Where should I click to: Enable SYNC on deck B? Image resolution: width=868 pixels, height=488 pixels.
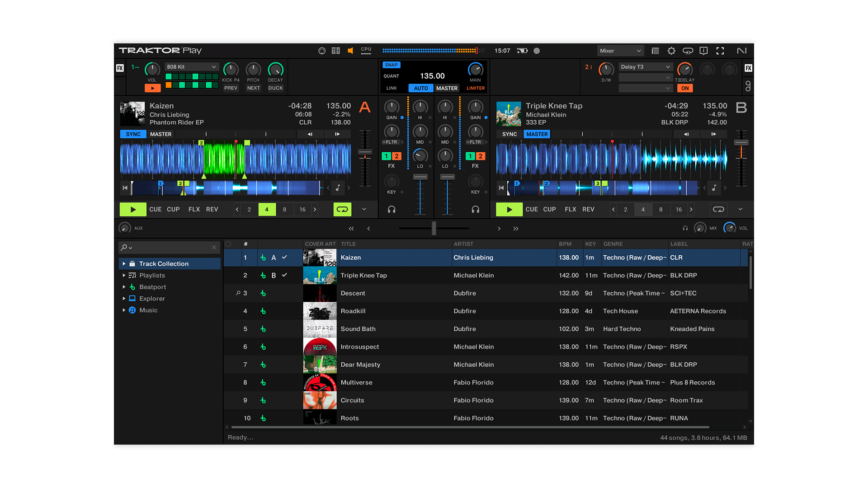pyautogui.click(x=509, y=134)
